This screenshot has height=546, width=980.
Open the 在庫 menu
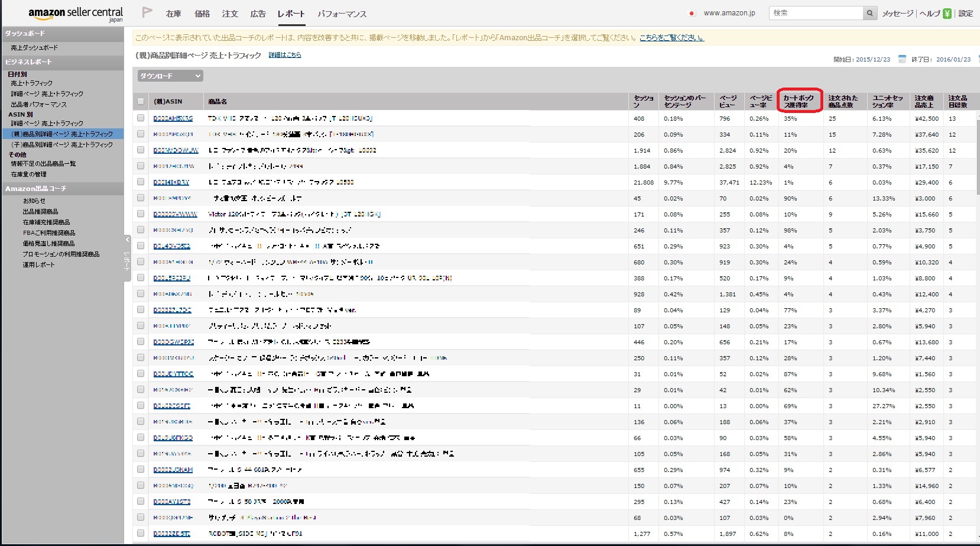coord(173,14)
